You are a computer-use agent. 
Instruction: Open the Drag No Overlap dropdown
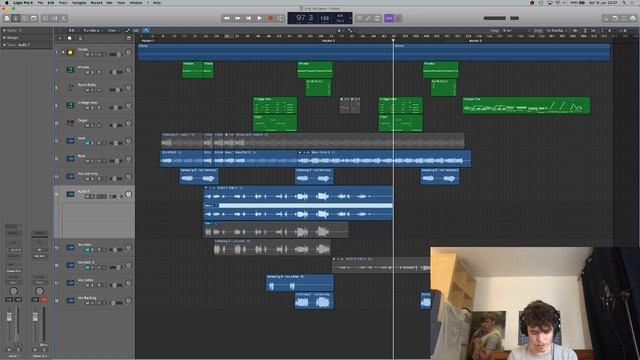pos(555,31)
